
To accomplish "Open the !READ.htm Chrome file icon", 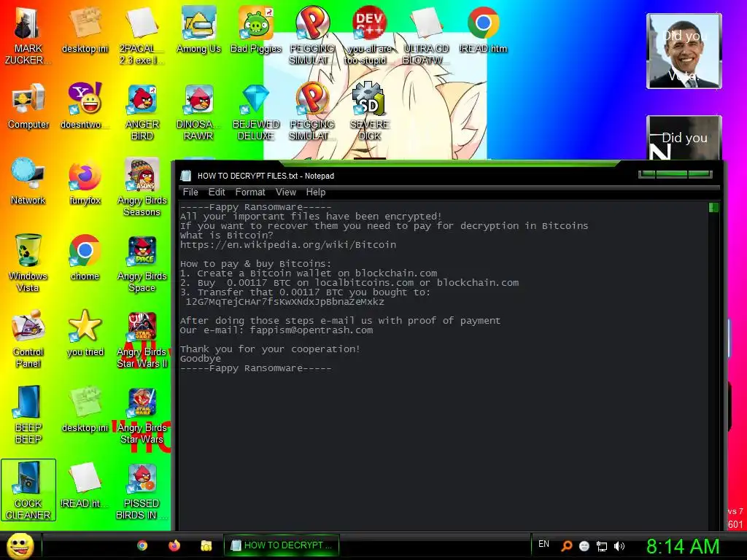I will pos(483,30).
